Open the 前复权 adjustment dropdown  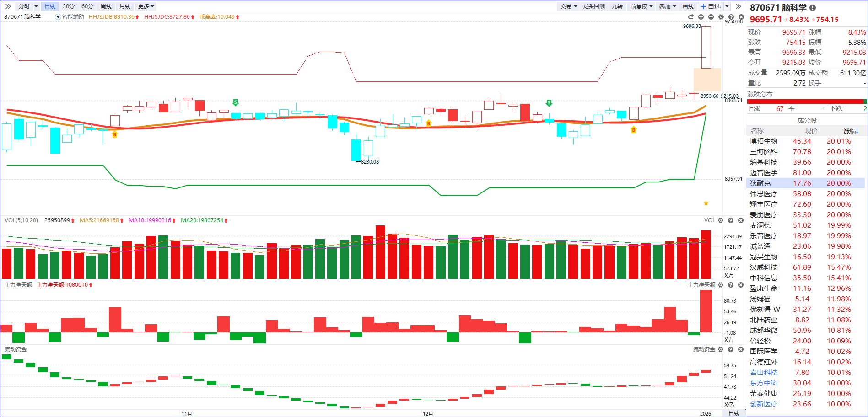(x=641, y=6)
